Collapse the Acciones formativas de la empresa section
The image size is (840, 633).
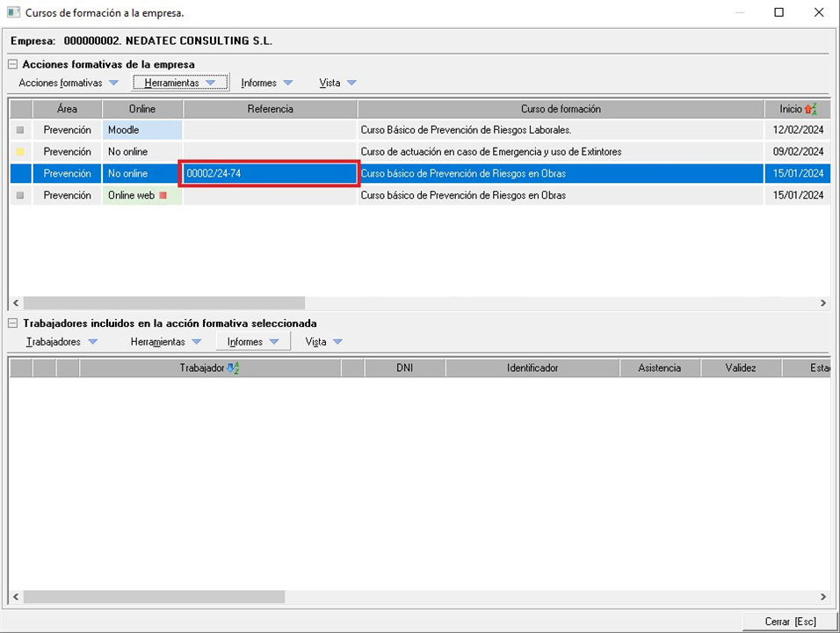13,64
